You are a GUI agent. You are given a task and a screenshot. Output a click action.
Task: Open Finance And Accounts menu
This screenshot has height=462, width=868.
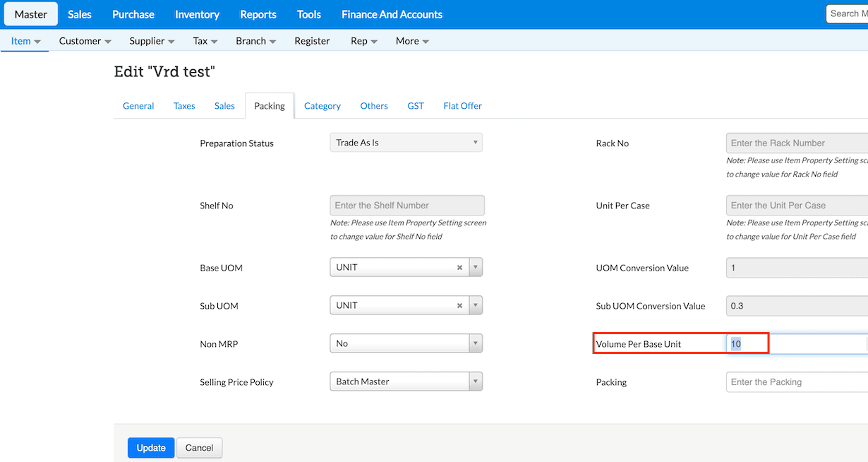coord(392,14)
